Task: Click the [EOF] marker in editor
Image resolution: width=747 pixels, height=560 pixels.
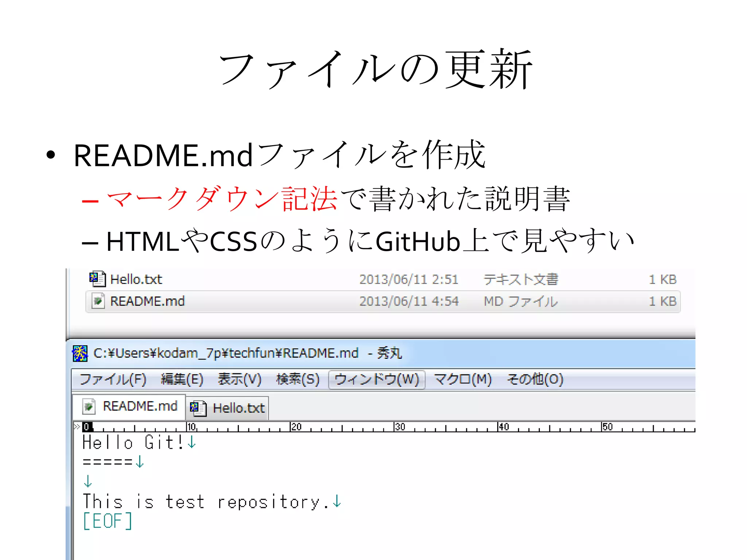Action: 107,521
